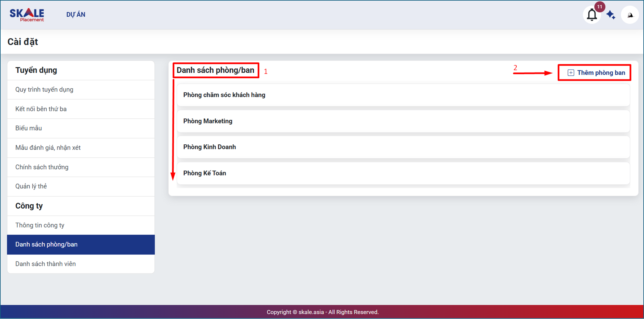The width and height of the screenshot is (644, 319).
Task: Open Mẫu đánh giá, nhận xét
Action: coord(48,148)
